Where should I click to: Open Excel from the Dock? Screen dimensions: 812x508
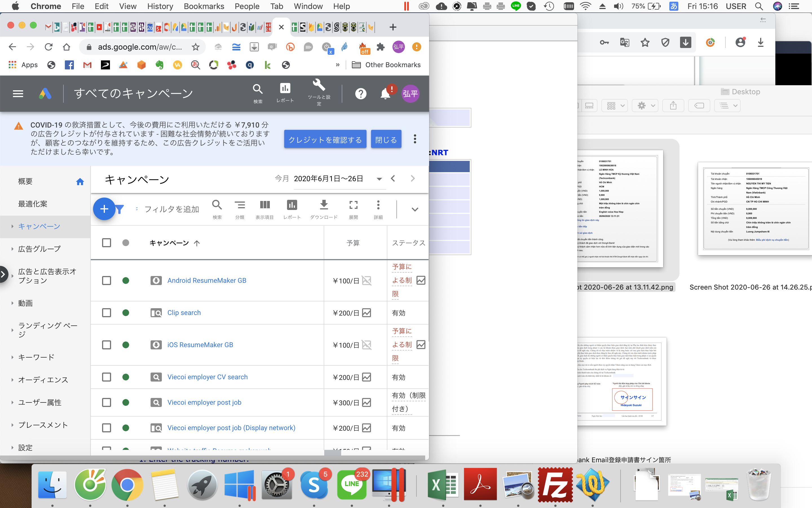(x=443, y=485)
